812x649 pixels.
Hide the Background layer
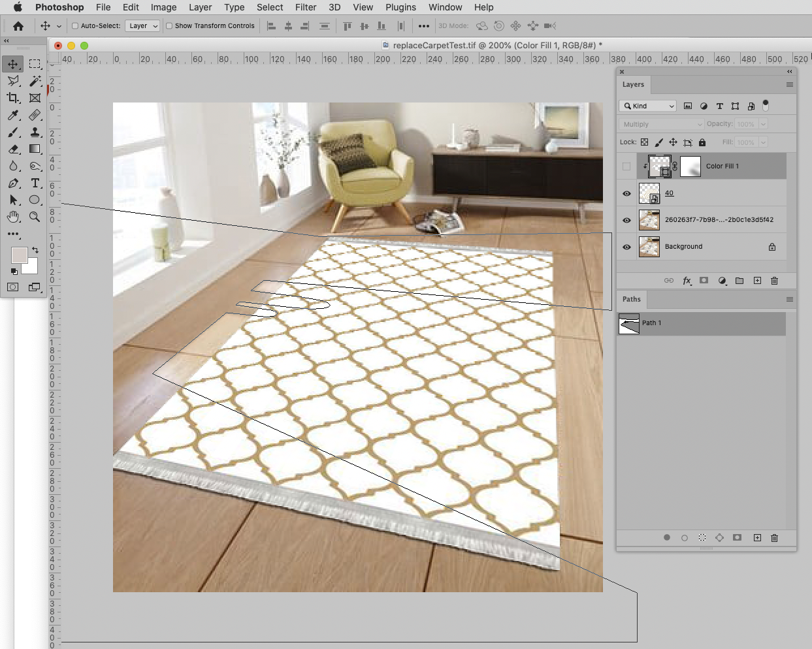626,247
